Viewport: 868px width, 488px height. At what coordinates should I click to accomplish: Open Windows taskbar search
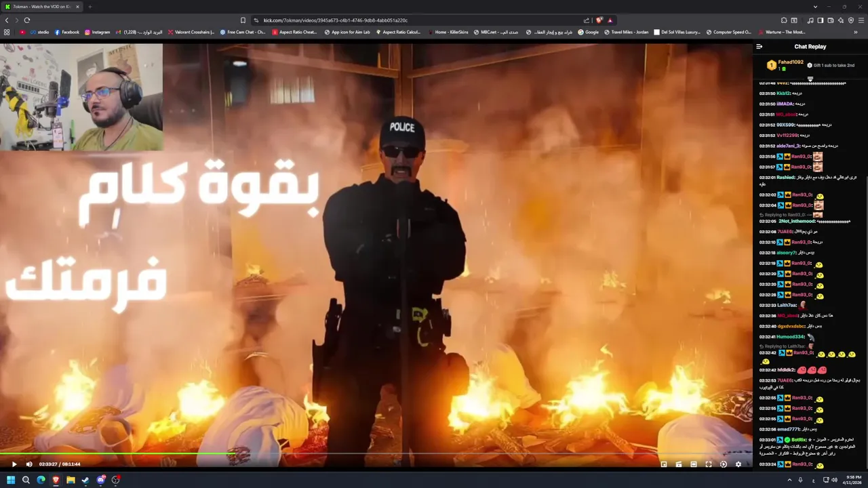(x=26, y=480)
